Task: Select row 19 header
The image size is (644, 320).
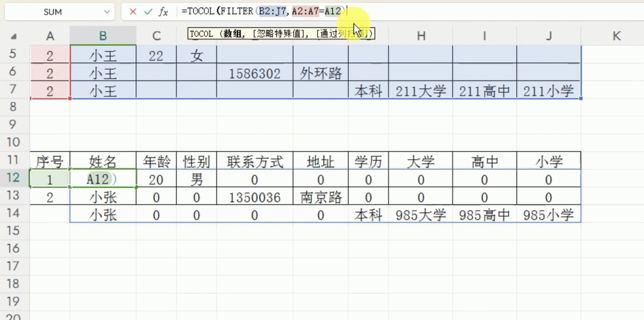Action: coord(14,301)
